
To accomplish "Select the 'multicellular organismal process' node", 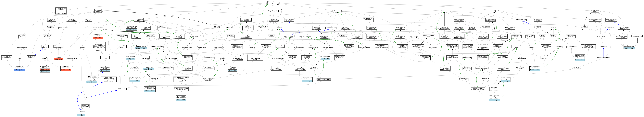I will [x=246, y=20].
